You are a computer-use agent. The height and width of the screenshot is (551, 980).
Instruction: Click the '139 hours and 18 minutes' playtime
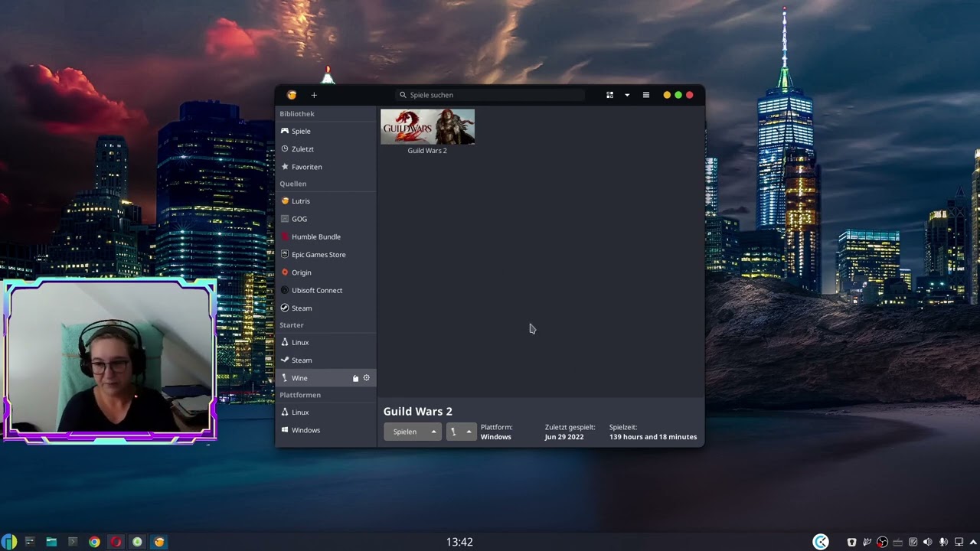653,437
